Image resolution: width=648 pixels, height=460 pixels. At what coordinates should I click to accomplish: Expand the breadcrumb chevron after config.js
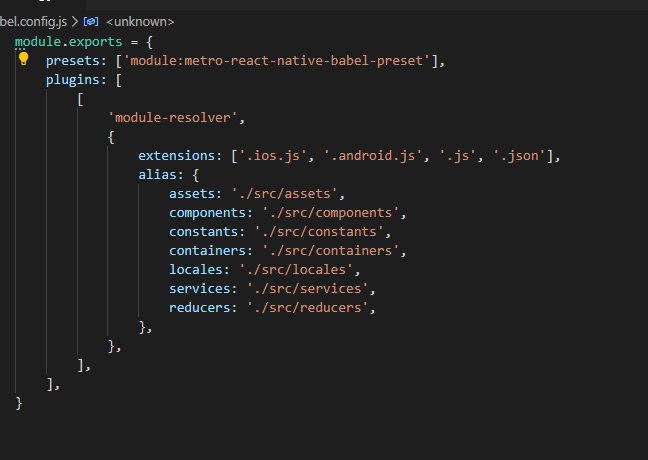coord(75,21)
